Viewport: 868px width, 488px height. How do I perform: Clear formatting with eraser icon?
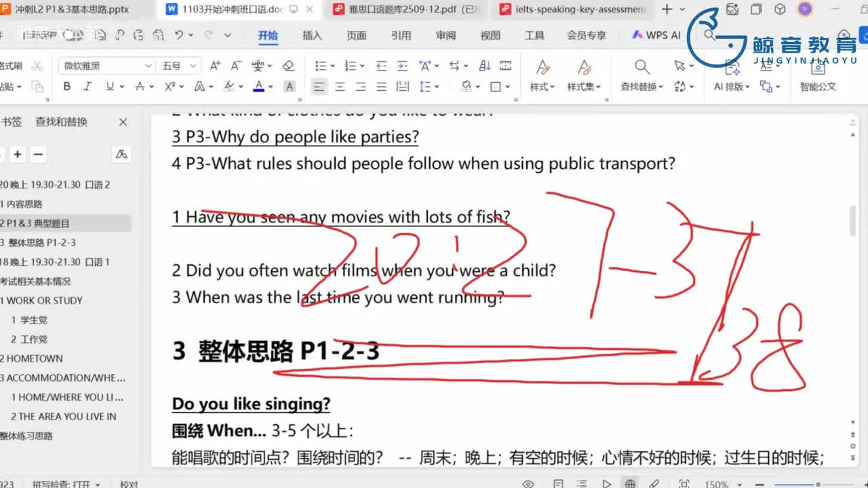(288, 66)
